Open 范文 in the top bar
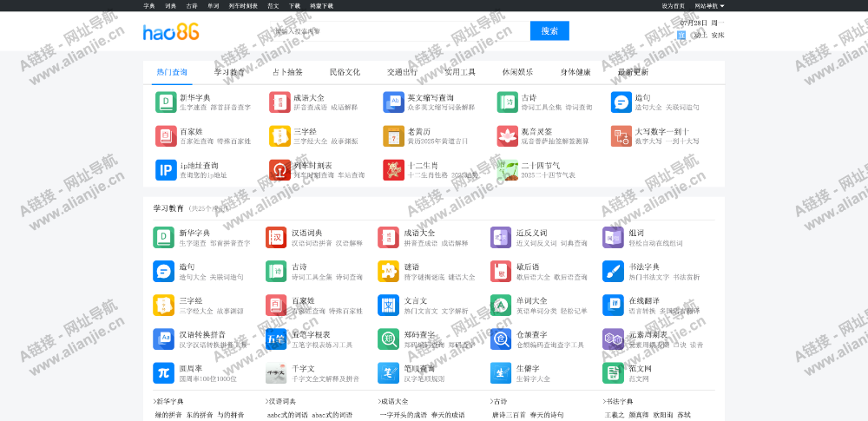The width and height of the screenshot is (868, 421). click(273, 6)
